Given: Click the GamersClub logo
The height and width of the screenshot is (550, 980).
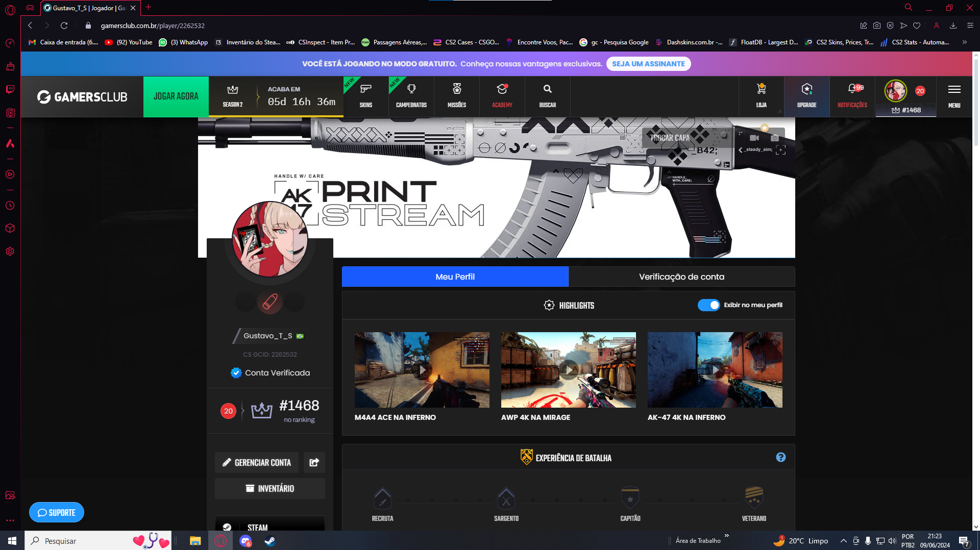Looking at the screenshot, I should 82,96.
